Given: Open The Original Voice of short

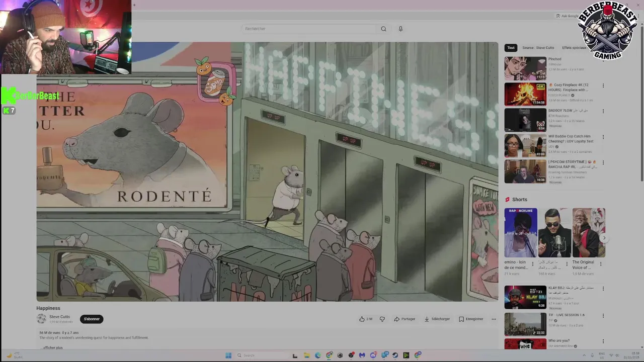Looking at the screenshot, I should [x=589, y=233].
